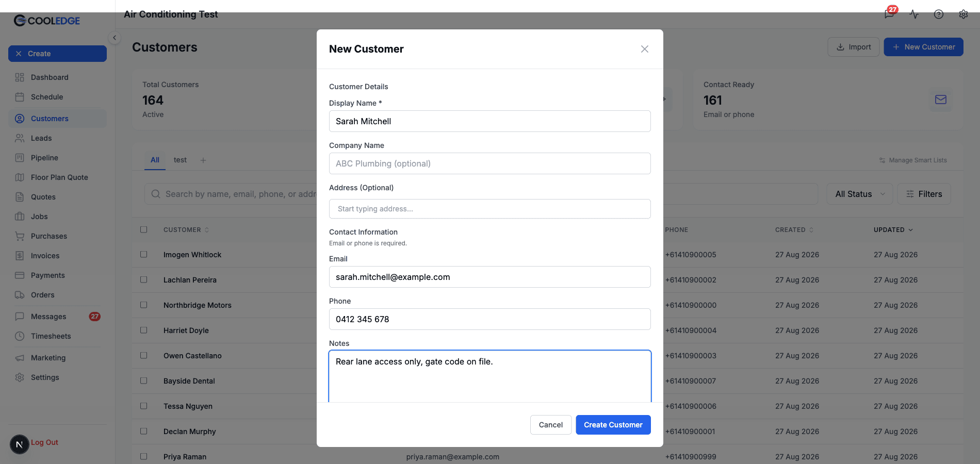Click the Company Name input field
The height and width of the screenshot is (464, 980).
tap(490, 163)
